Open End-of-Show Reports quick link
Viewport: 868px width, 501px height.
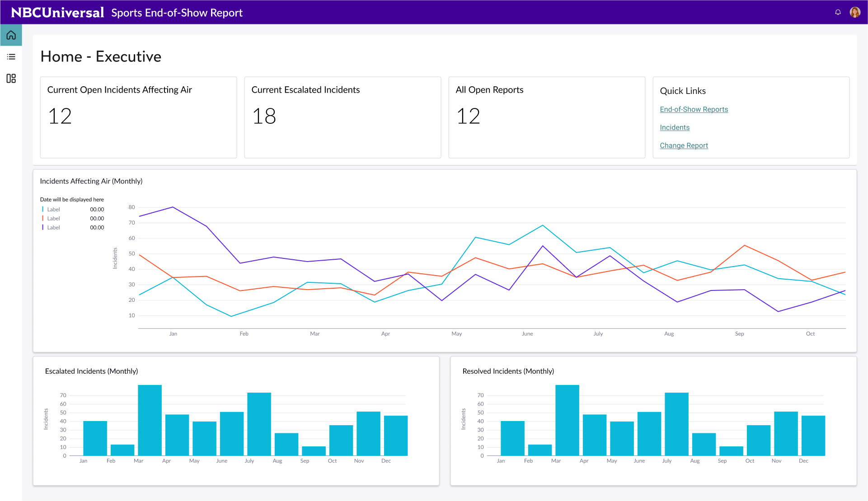click(x=694, y=109)
